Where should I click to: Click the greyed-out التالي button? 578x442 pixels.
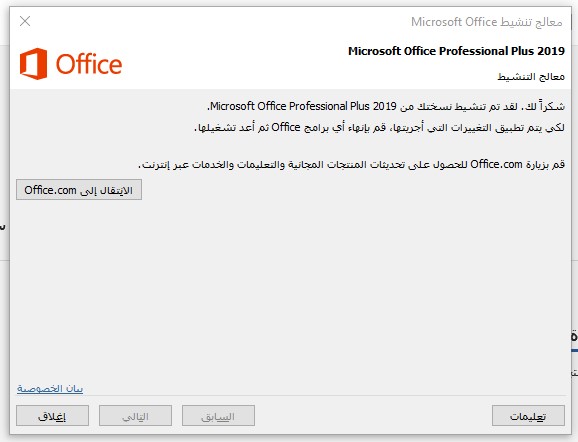coord(135,416)
